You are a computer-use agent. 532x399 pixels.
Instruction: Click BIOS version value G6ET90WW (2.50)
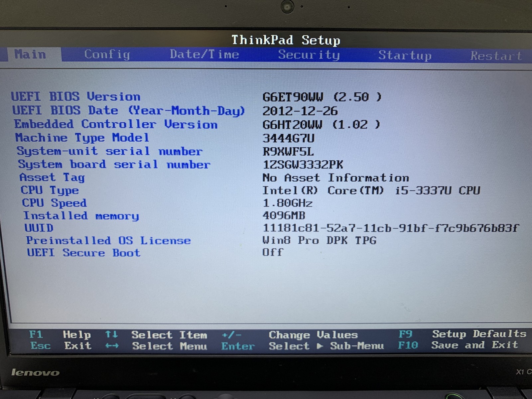(322, 97)
